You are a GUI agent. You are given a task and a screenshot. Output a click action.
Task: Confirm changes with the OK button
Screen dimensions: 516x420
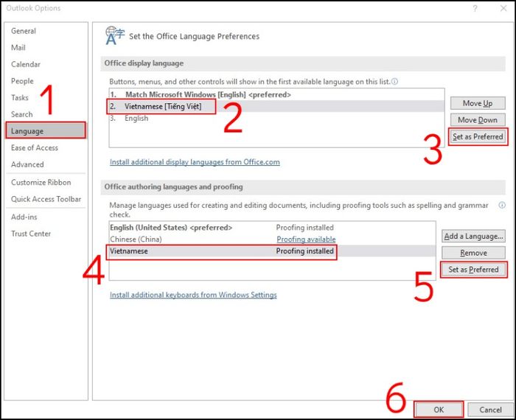click(439, 410)
